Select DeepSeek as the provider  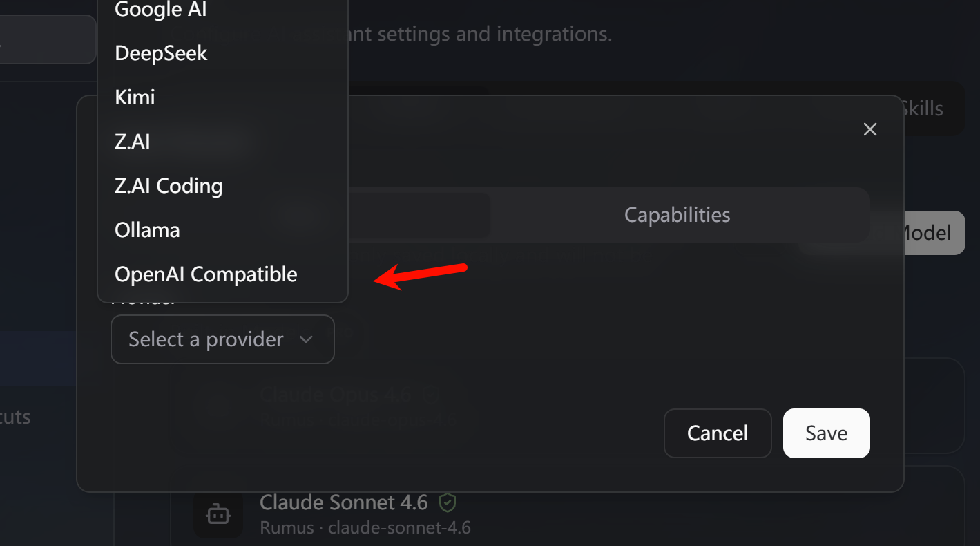(161, 53)
